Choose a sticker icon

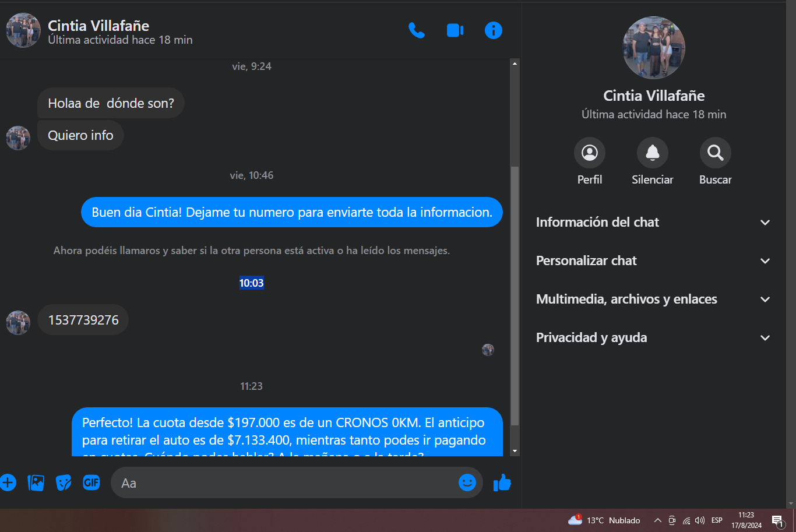64,482
